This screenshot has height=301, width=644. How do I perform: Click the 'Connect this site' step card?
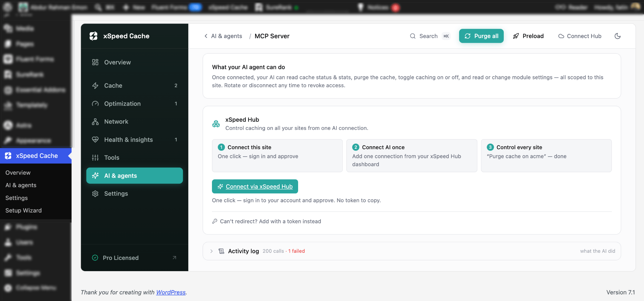point(277,156)
